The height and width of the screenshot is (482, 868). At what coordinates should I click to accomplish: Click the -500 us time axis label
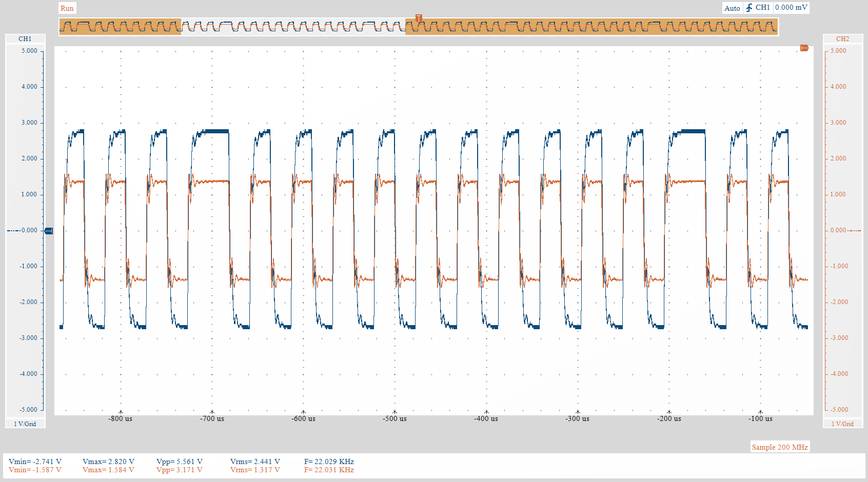pyautogui.click(x=394, y=419)
